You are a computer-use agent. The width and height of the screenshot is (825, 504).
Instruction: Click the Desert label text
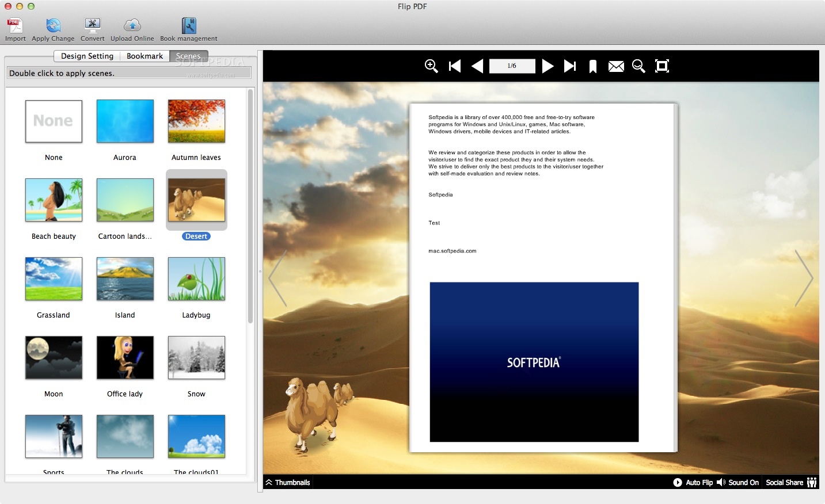coord(196,236)
